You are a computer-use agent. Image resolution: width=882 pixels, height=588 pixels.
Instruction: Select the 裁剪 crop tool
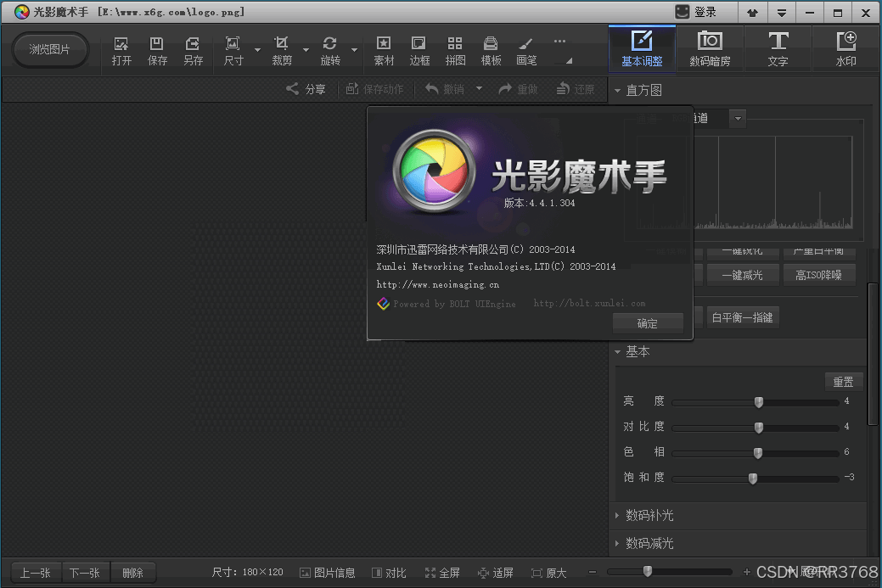pyautogui.click(x=282, y=51)
